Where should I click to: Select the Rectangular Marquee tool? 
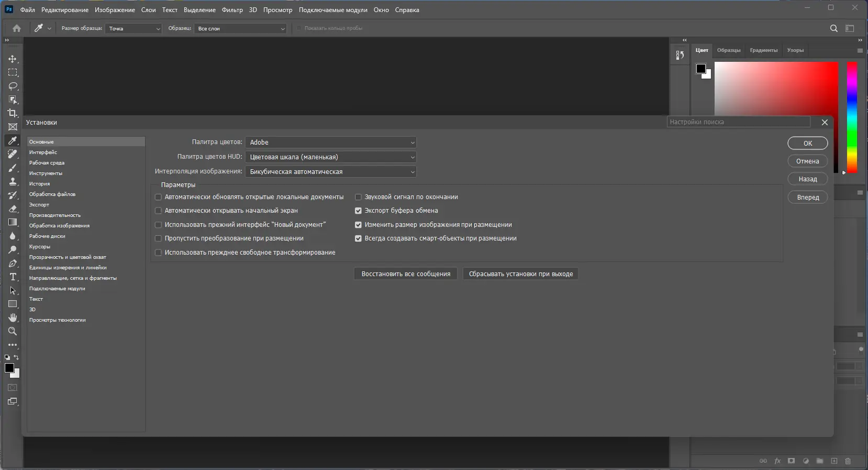coord(13,72)
